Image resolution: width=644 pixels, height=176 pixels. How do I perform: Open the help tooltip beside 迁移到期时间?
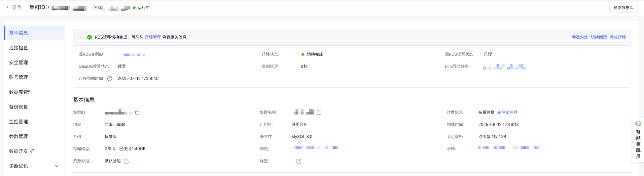pos(110,79)
